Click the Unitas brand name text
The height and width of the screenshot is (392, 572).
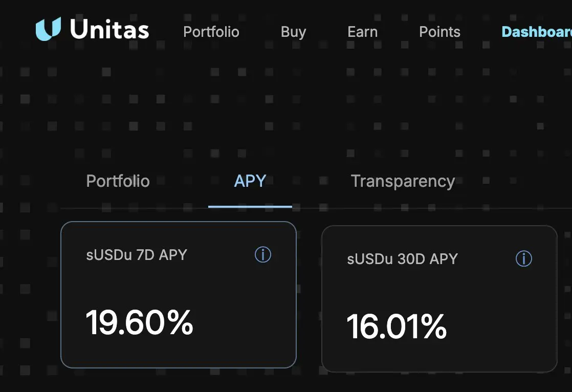(109, 29)
